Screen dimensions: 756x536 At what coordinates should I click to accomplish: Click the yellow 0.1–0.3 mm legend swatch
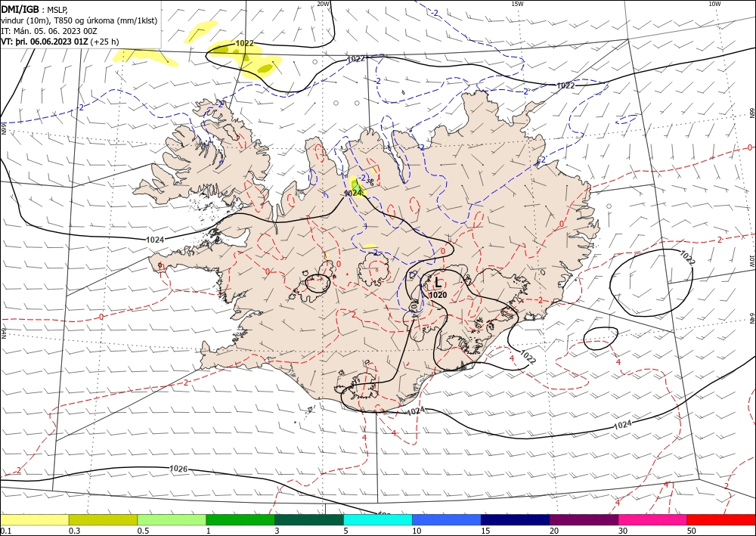pyautogui.click(x=34, y=519)
